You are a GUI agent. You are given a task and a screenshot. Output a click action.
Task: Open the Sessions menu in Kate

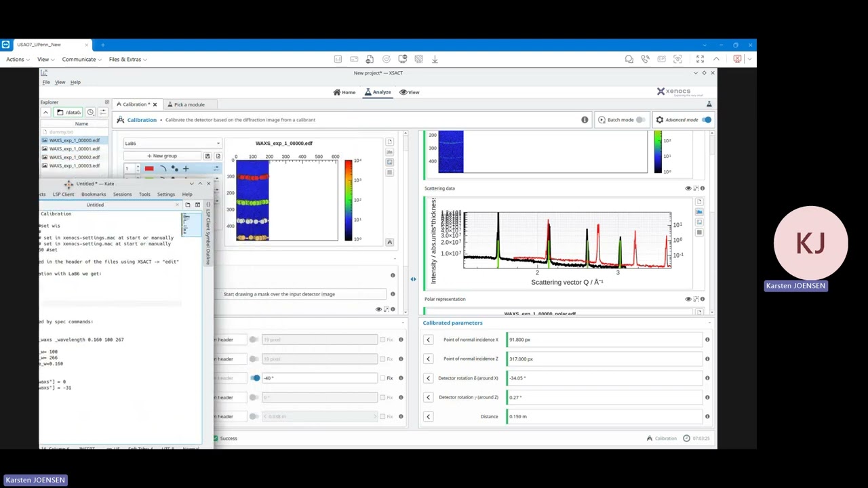pos(122,195)
